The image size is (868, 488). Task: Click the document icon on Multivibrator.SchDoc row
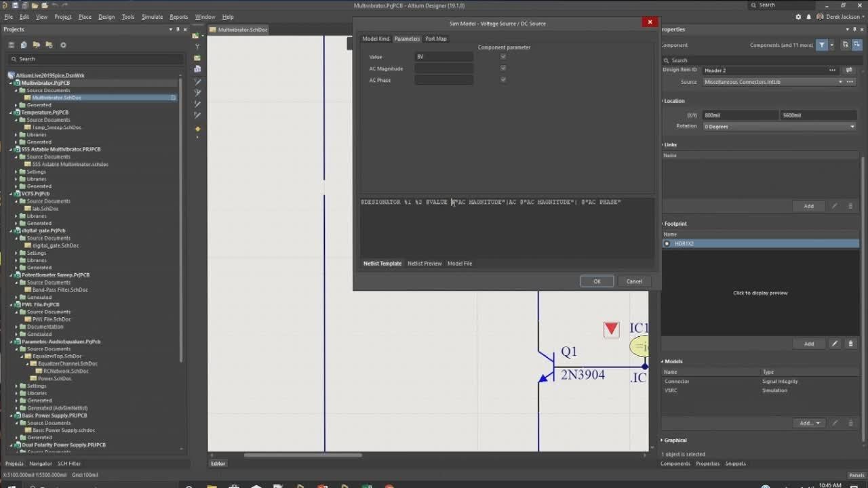point(174,98)
